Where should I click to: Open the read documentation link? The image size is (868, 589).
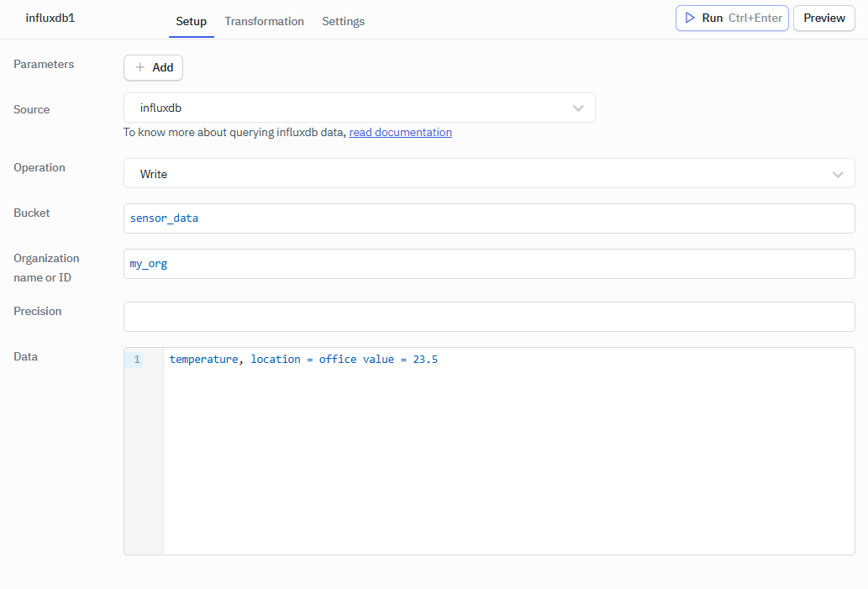400,132
